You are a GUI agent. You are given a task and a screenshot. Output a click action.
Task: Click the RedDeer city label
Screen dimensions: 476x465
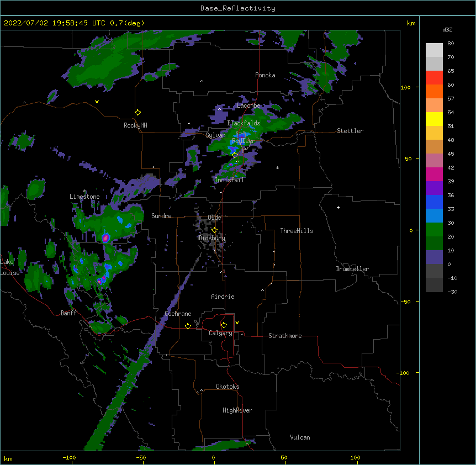[x=244, y=141]
